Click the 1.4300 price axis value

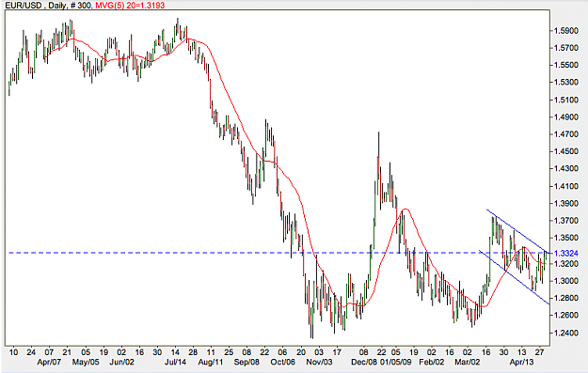click(x=566, y=168)
